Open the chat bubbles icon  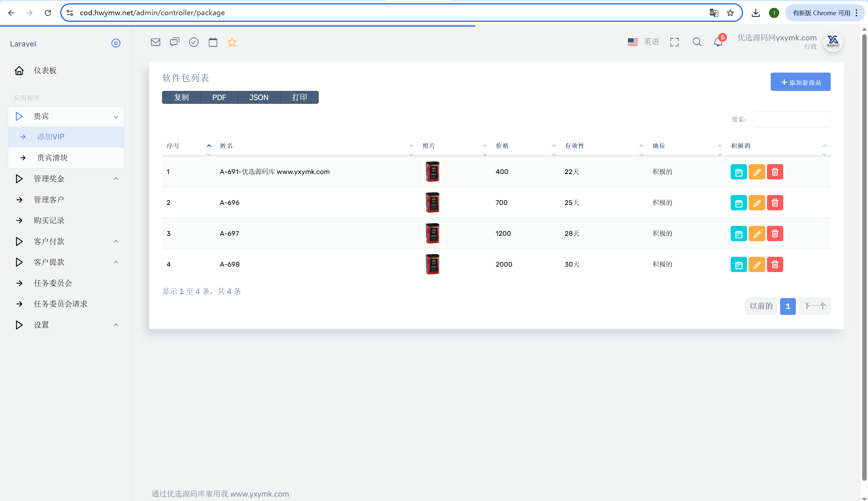[x=175, y=42]
